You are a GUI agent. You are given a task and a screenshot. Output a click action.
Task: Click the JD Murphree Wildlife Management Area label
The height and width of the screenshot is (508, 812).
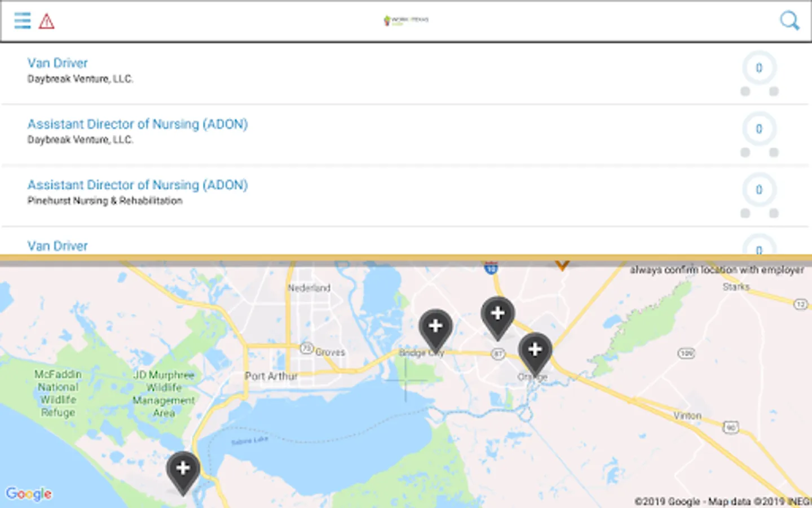[164, 394]
